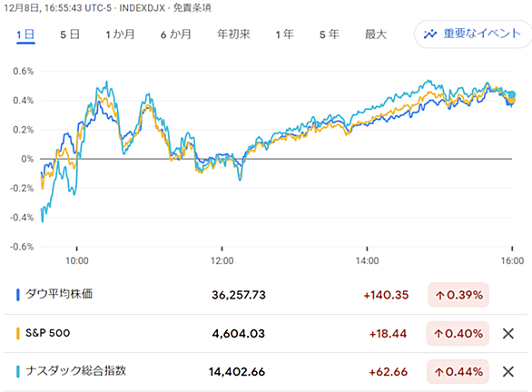Click the 14,402.66 price value
This screenshot has height=392, width=532.
click(x=237, y=372)
